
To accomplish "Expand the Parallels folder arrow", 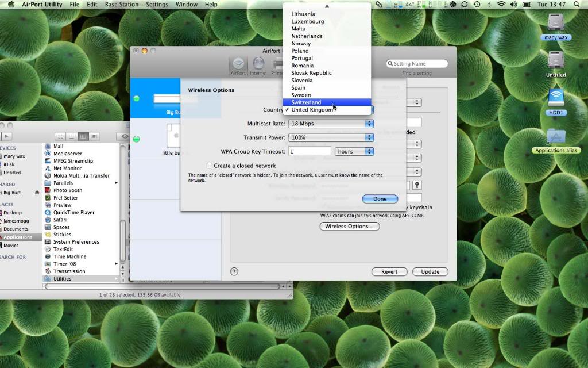I will coord(116,183).
